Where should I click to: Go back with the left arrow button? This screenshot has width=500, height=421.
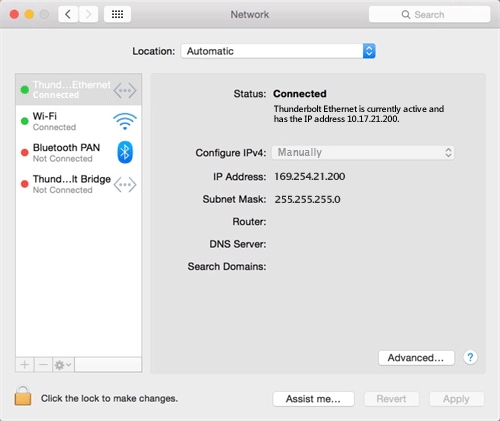(x=68, y=14)
